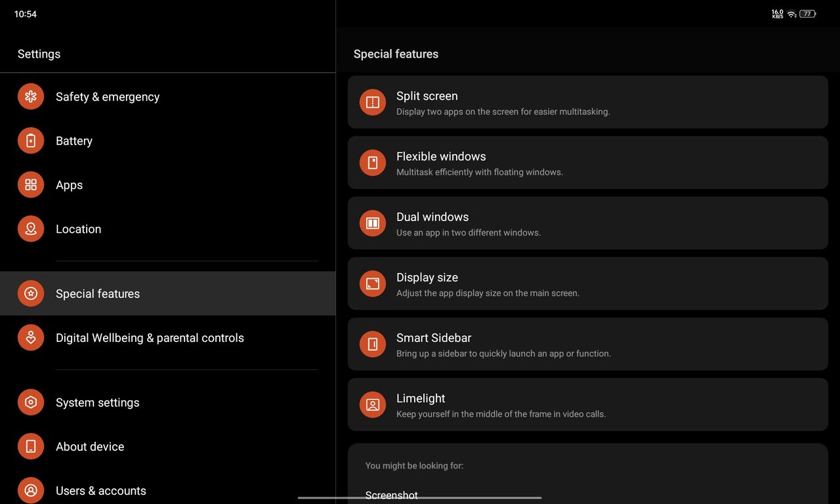Tap the Apps grid icon
The width and height of the screenshot is (840, 504).
point(31,185)
